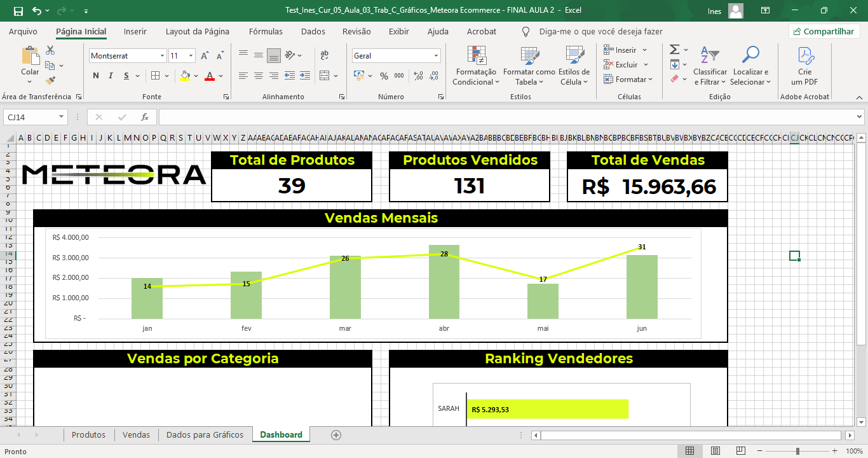
Task: Center cell text horizontally
Action: pyautogui.click(x=259, y=76)
